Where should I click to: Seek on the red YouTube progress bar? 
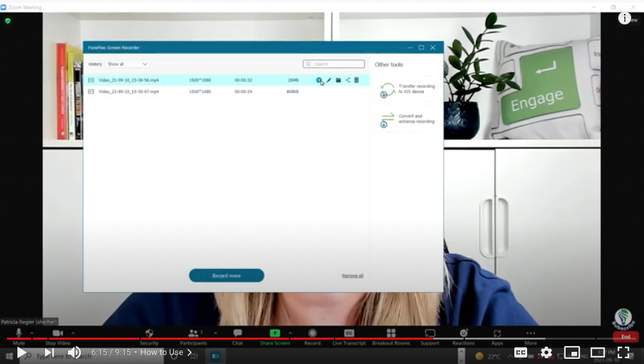322,338
